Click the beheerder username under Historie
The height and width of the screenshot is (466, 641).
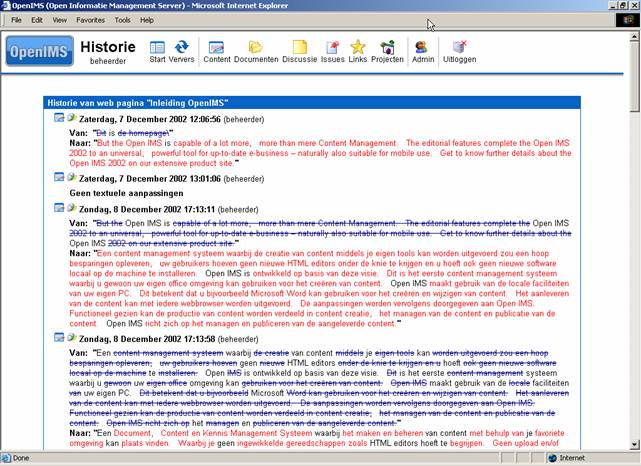coord(108,61)
